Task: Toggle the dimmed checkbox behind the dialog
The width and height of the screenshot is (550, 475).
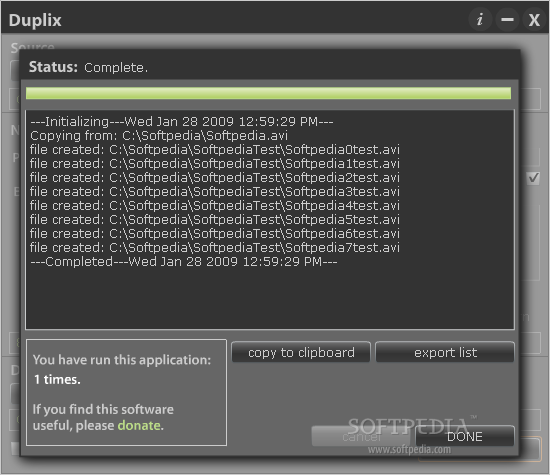Action: (x=534, y=178)
